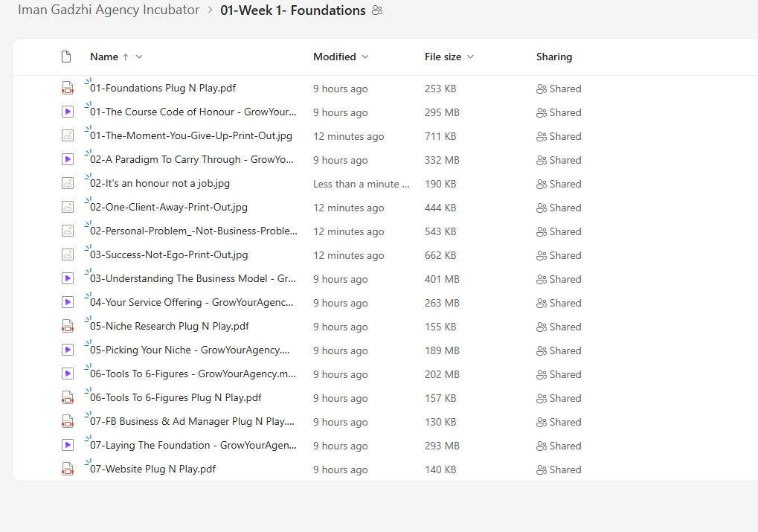The image size is (758, 532).
Task: Click Shared status for 05-Picking Your Niche
Action: tap(559, 350)
